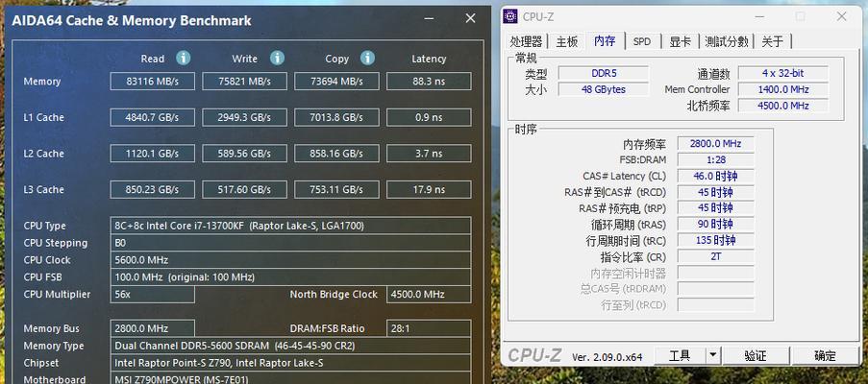Open the 处理器 tab in CPU-Z
The height and width of the screenshot is (384, 868).
point(526,41)
